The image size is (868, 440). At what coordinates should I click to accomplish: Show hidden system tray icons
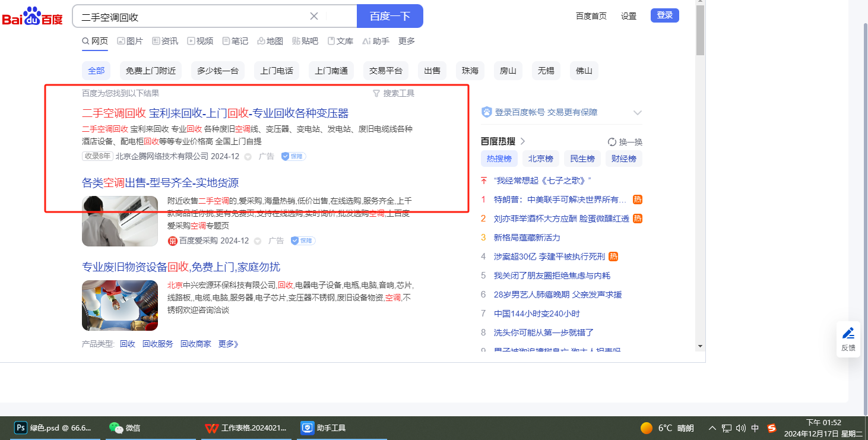pyautogui.click(x=712, y=428)
